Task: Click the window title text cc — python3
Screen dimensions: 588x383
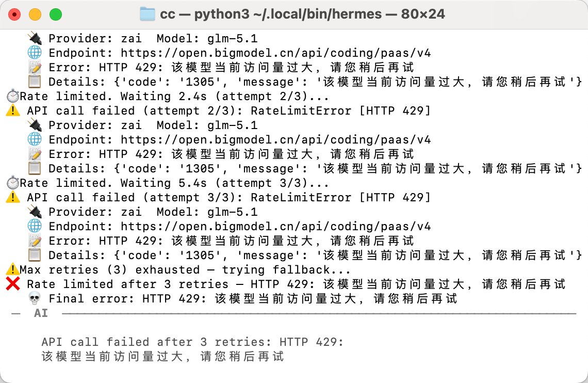Action: tap(204, 14)
